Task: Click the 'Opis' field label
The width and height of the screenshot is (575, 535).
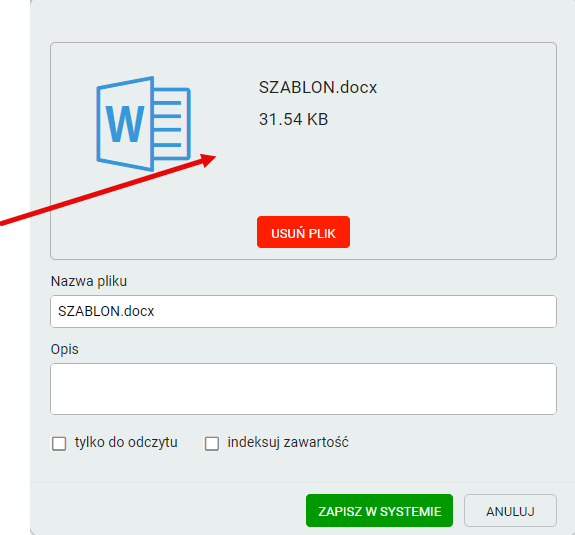Action: [x=65, y=349]
